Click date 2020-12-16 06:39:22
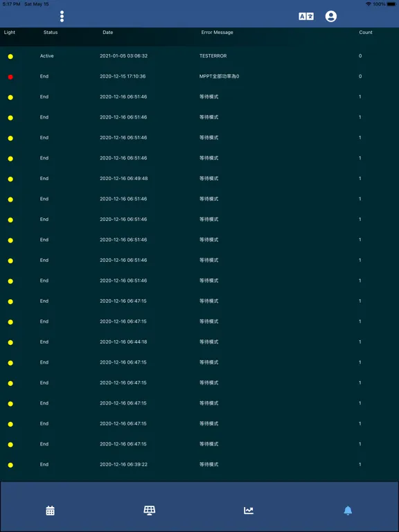Screen dimensions: 399x532 coord(123,464)
